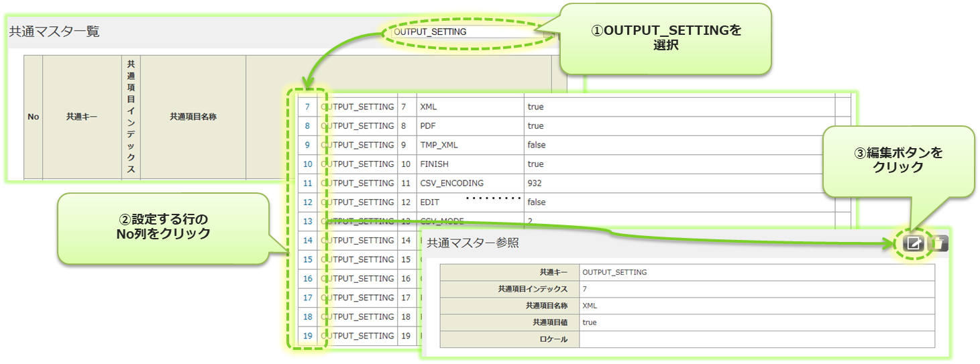The width and height of the screenshot is (980, 364).
Task: Click the trash delete icon
Action: [938, 243]
